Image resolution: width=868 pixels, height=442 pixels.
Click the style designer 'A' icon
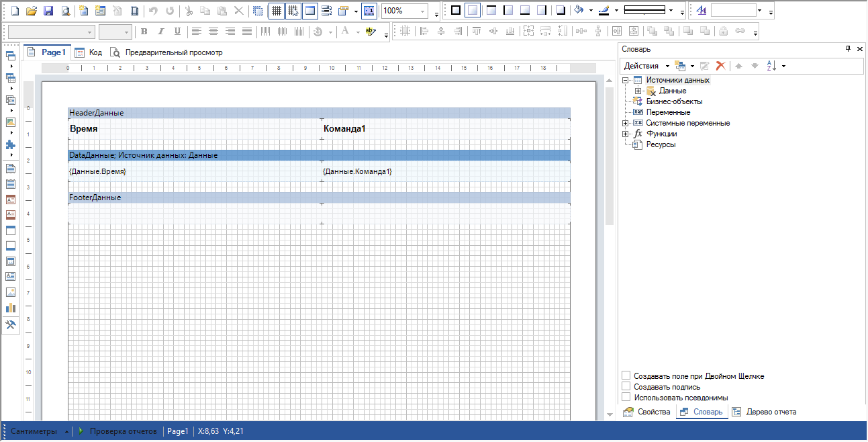point(701,11)
